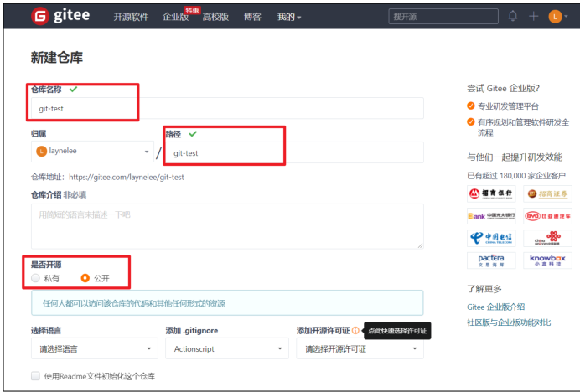Click the Knowbox logo
This screenshot has height=392, width=580.
[x=547, y=260]
